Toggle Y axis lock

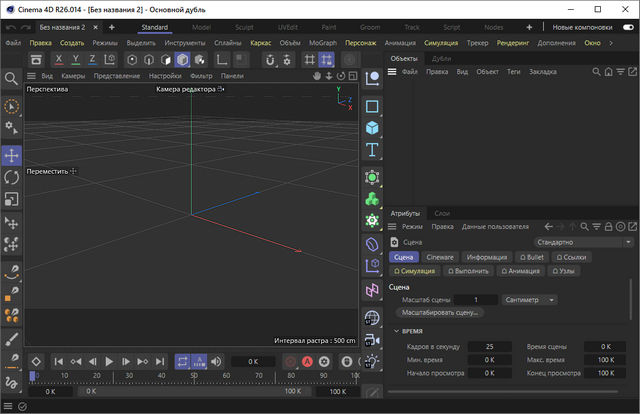click(77, 60)
